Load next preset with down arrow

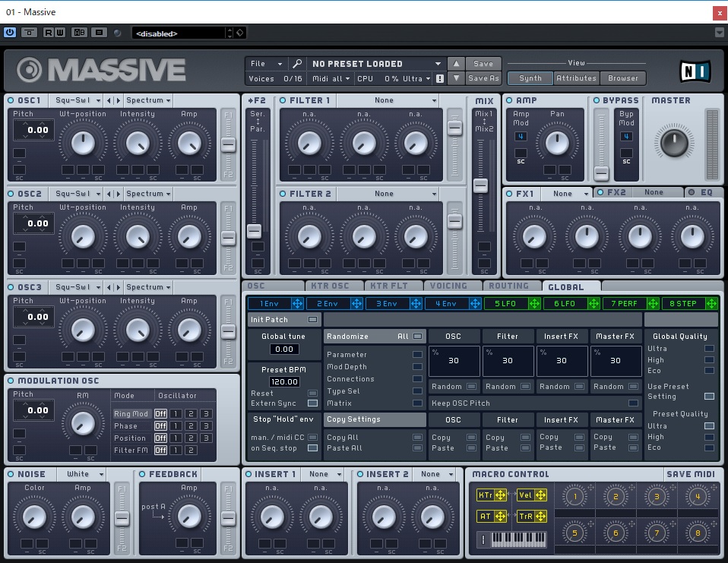456,78
